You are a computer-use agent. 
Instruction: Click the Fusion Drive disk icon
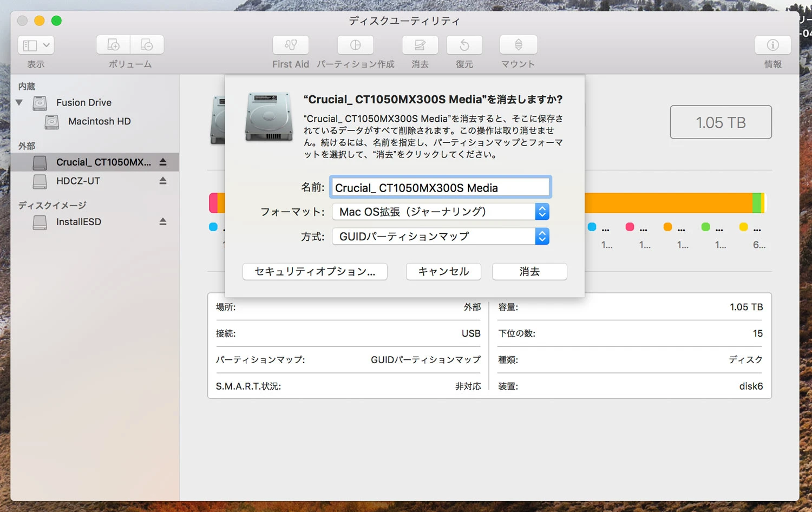coord(40,103)
